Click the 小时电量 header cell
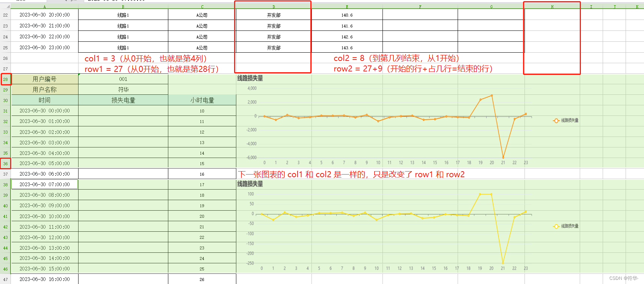The image size is (644, 284). (x=202, y=100)
